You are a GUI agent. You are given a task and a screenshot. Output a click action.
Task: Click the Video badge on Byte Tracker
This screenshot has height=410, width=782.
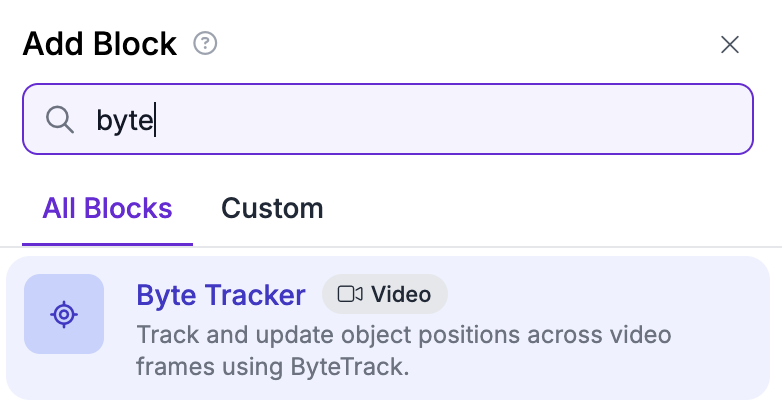pyautogui.click(x=385, y=294)
